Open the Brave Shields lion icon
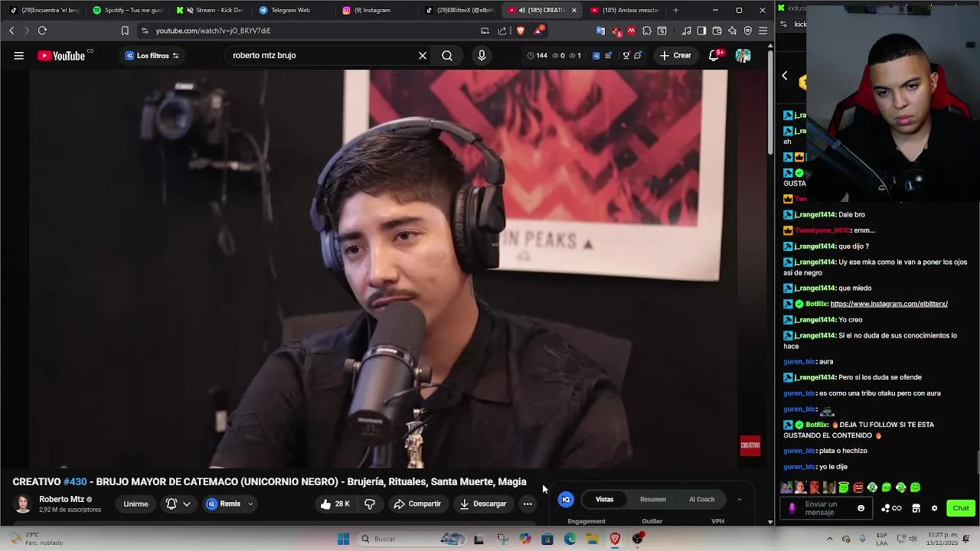Viewport: 980px width, 551px height. (521, 31)
